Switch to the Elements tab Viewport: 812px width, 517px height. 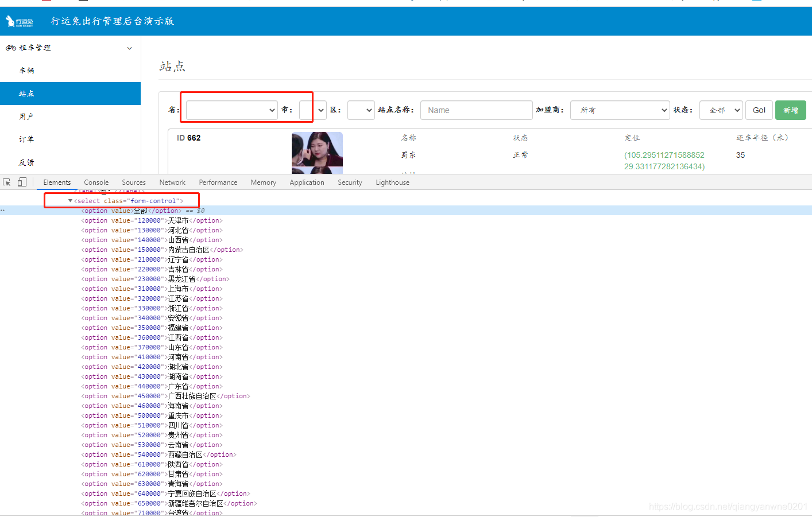coord(57,182)
